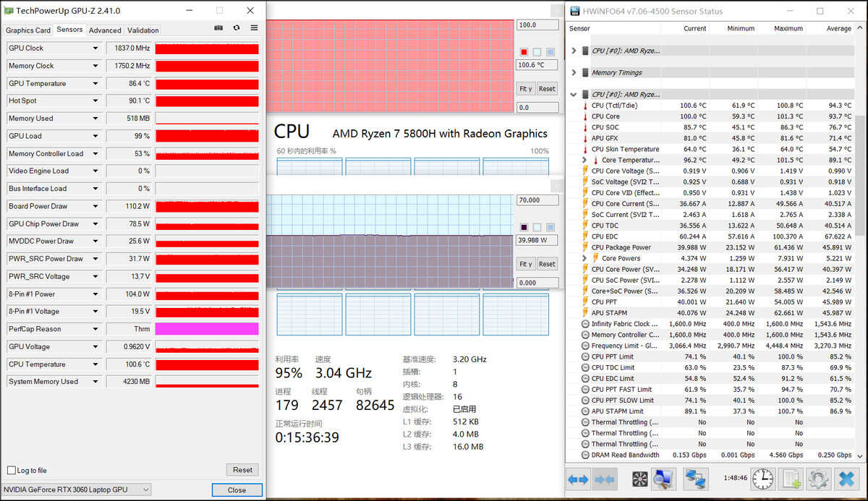Click circle icon beside CPU PPT Limit
868x501 pixels.
click(585, 356)
